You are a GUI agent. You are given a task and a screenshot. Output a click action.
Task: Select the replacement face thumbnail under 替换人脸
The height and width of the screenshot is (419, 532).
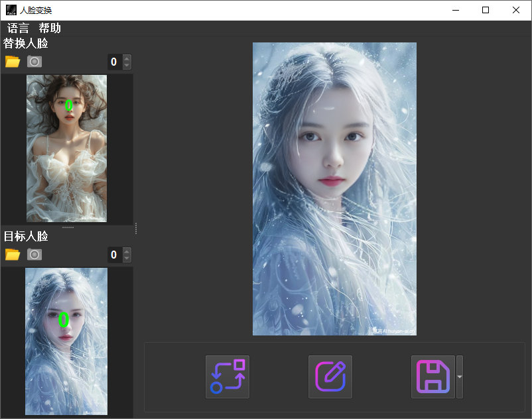click(66, 147)
